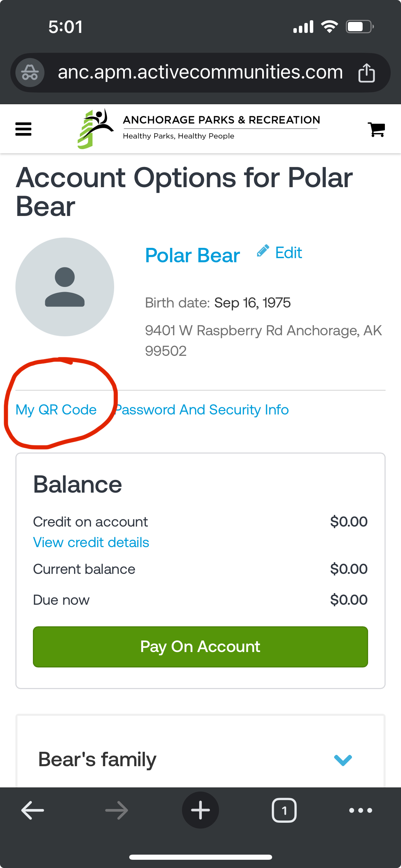Expand the Bear's family section
The height and width of the screenshot is (868, 401).
343,760
